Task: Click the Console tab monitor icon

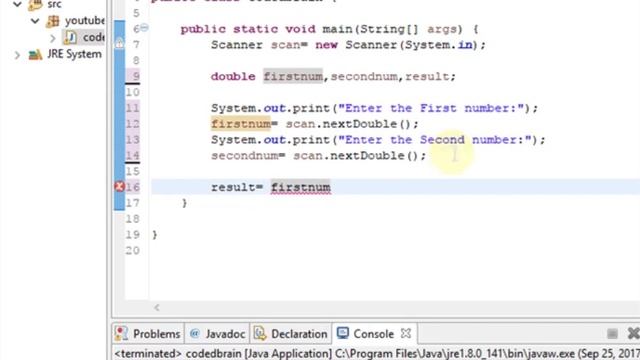Action: [343, 333]
